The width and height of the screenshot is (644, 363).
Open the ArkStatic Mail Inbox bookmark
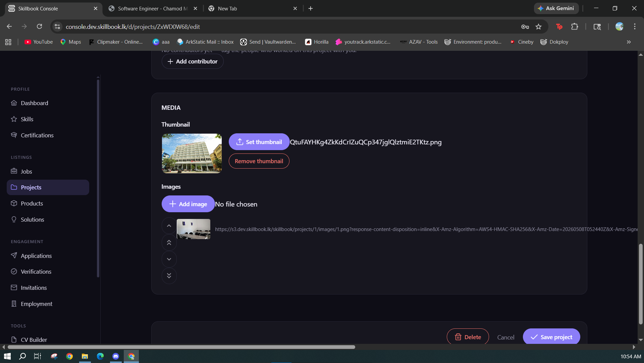point(205,42)
